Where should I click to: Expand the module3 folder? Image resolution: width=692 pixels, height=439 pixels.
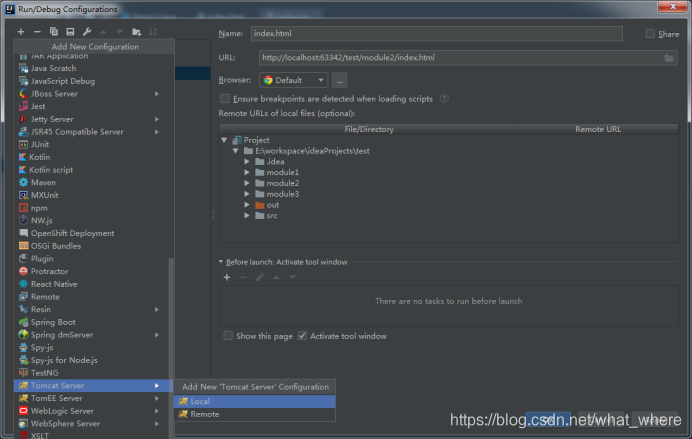[x=247, y=194]
